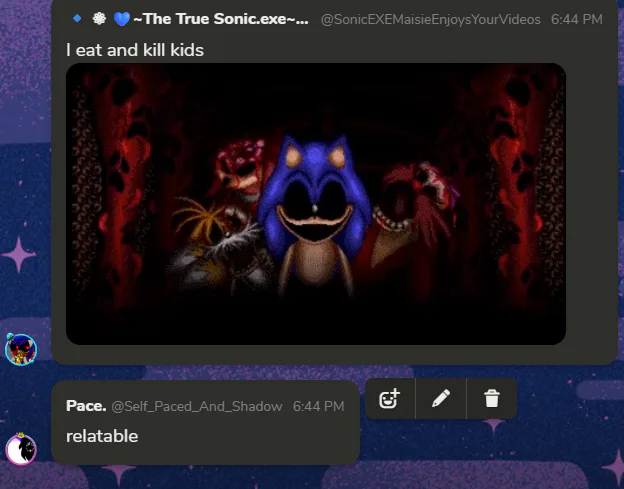
Task: Click the "relatable" message text
Action: [x=102, y=436]
